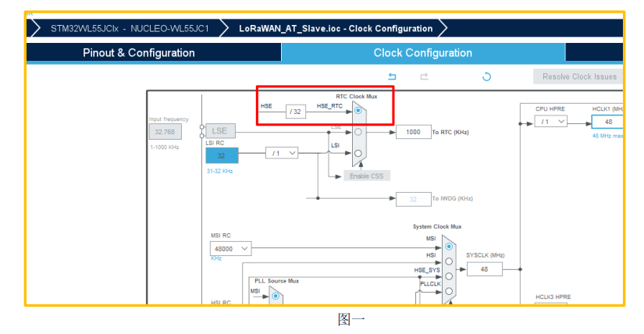The height and width of the screenshot is (334, 644).
Task: Click the HCLK3 HPRE label
Action: pyautogui.click(x=553, y=297)
